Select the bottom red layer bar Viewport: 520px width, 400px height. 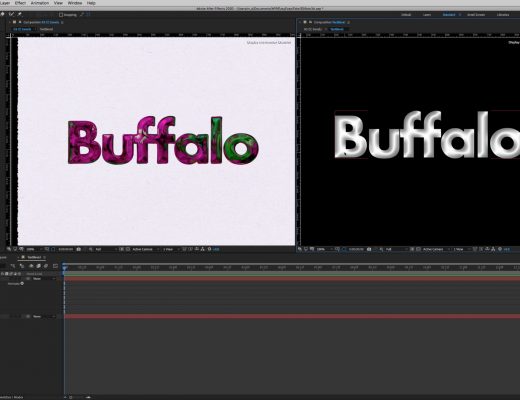[292, 316]
